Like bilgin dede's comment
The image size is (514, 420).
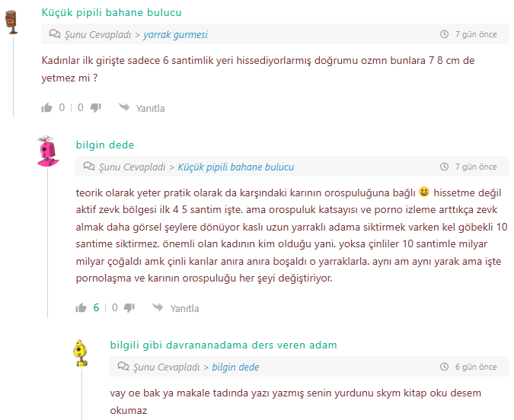81,307
